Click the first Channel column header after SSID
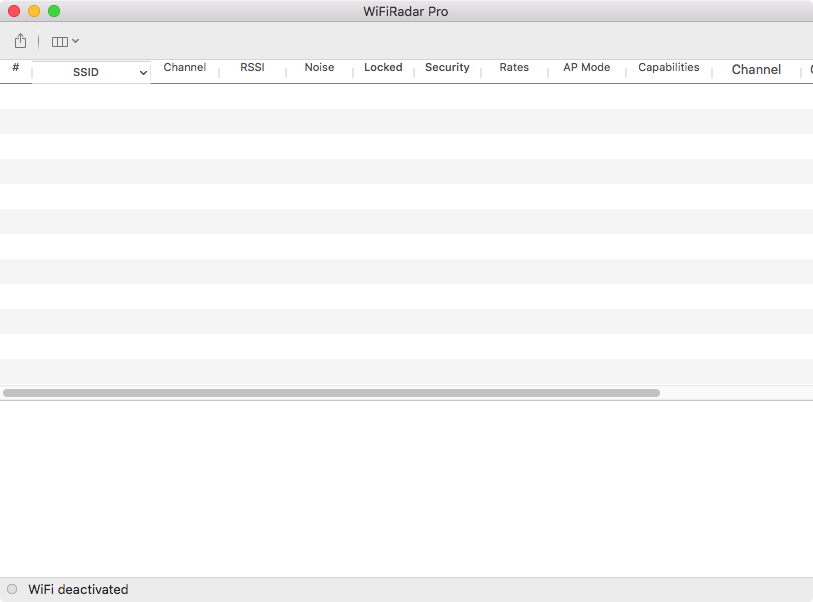This screenshot has width=813, height=602. click(x=185, y=67)
